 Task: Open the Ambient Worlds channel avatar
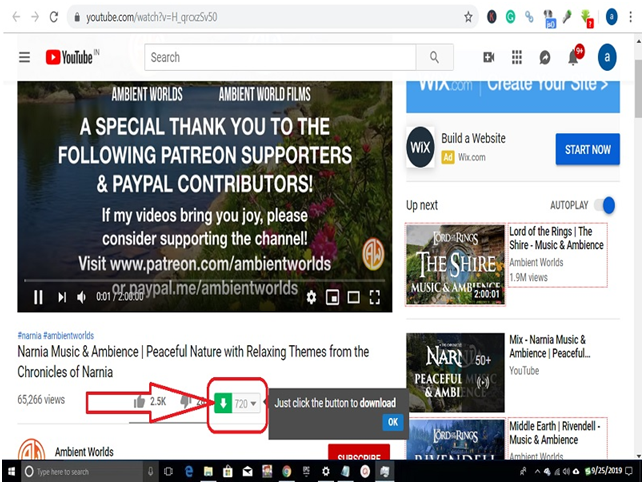tap(32, 449)
